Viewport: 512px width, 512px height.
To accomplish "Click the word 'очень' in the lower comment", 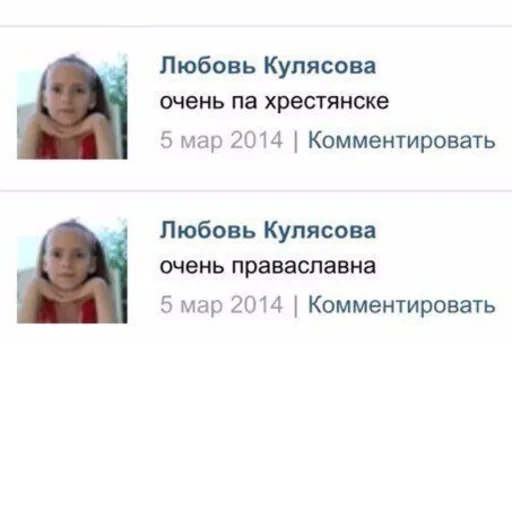I will coord(192,267).
